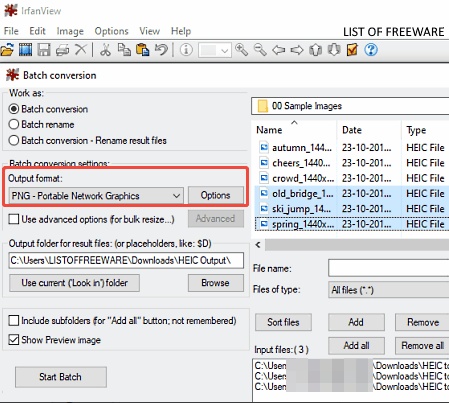Sort file list by Date column

pos(352,130)
